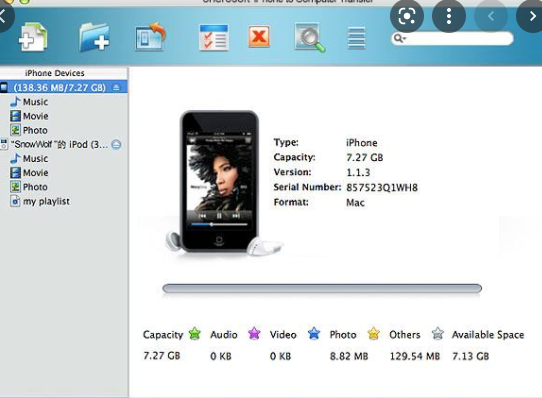Open Movie under the SnowWolf iPod
The height and width of the screenshot is (398, 542).
click(x=29, y=173)
